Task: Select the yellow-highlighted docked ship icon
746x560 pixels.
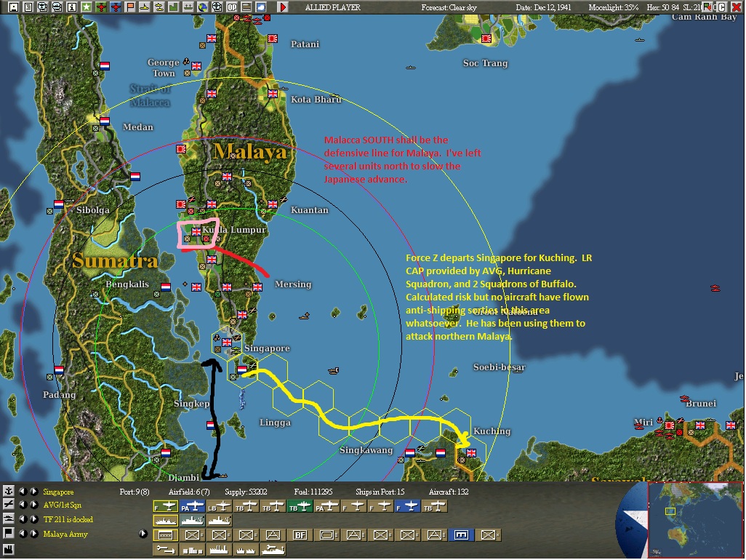Action: click(x=166, y=521)
